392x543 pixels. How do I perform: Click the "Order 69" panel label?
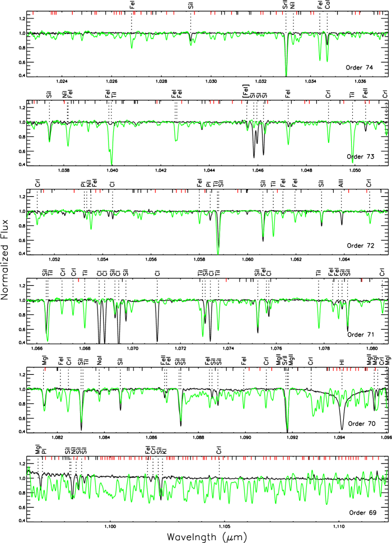point(362,513)
